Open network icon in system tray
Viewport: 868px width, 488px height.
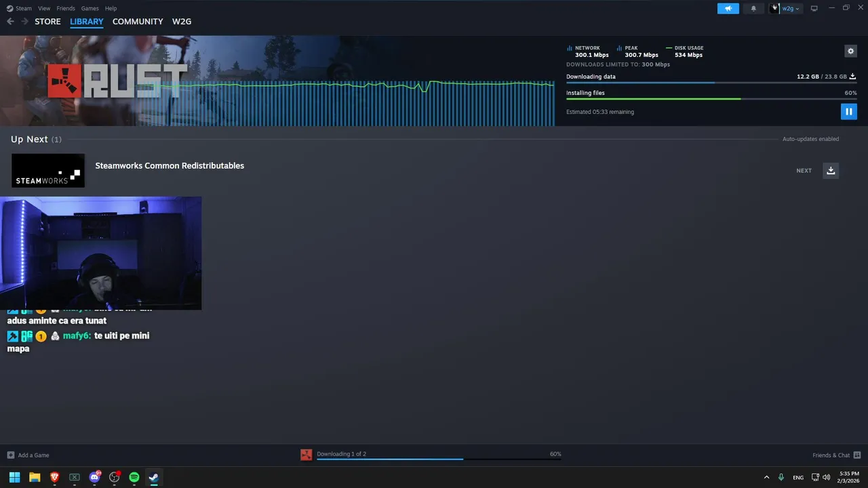coord(815,477)
